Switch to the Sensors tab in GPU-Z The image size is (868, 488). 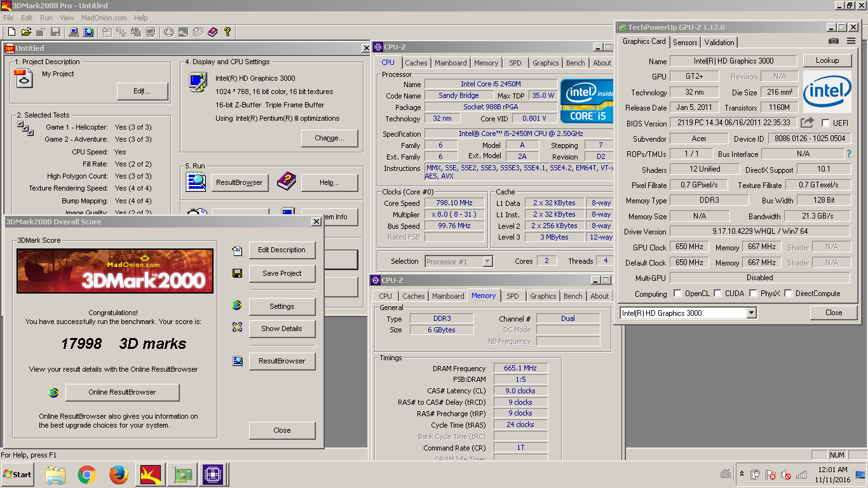(x=685, y=42)
